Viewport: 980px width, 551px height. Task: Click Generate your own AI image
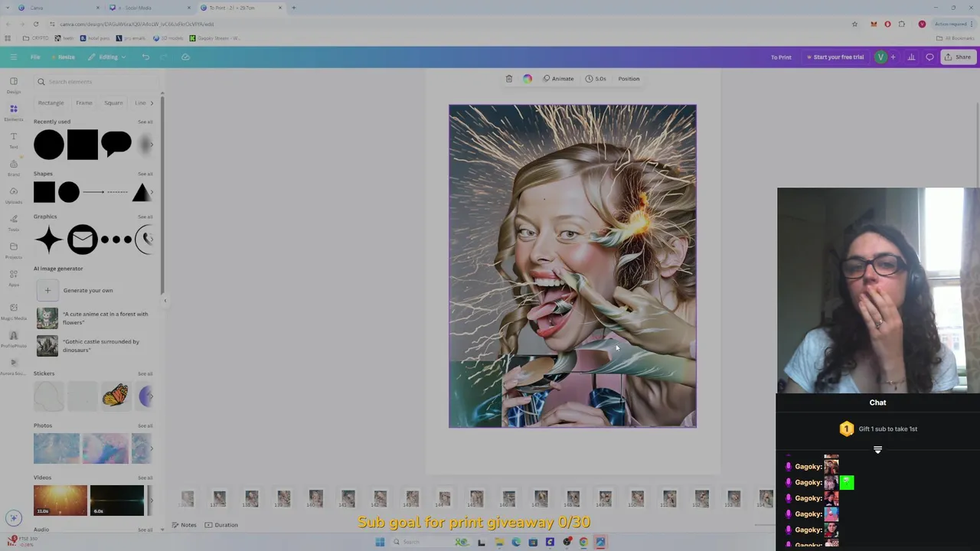77,290
